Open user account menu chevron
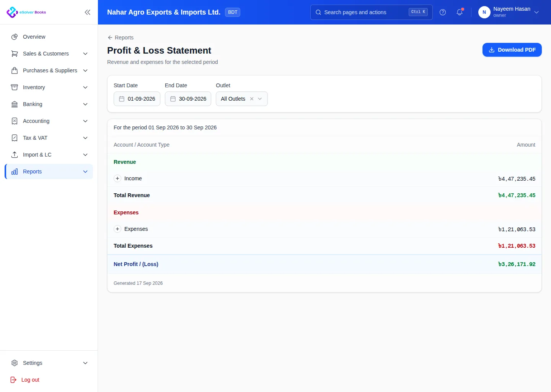 [x=536, y=12]
